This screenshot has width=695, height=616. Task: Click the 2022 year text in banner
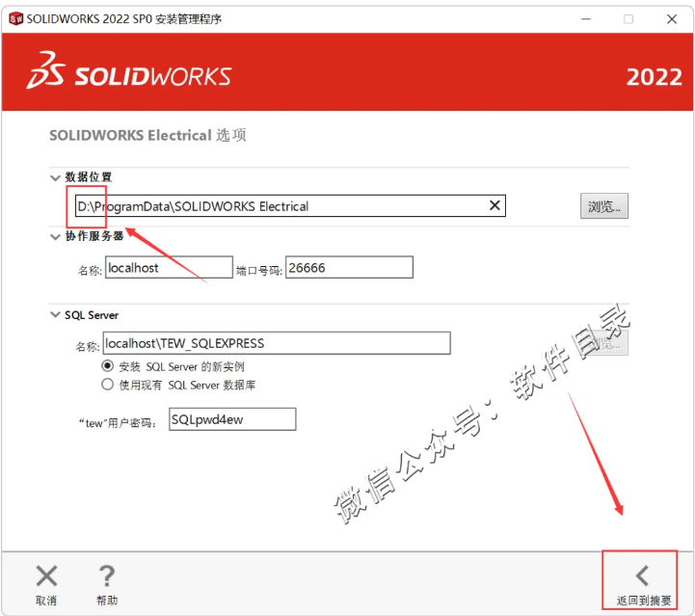[654, 77]
